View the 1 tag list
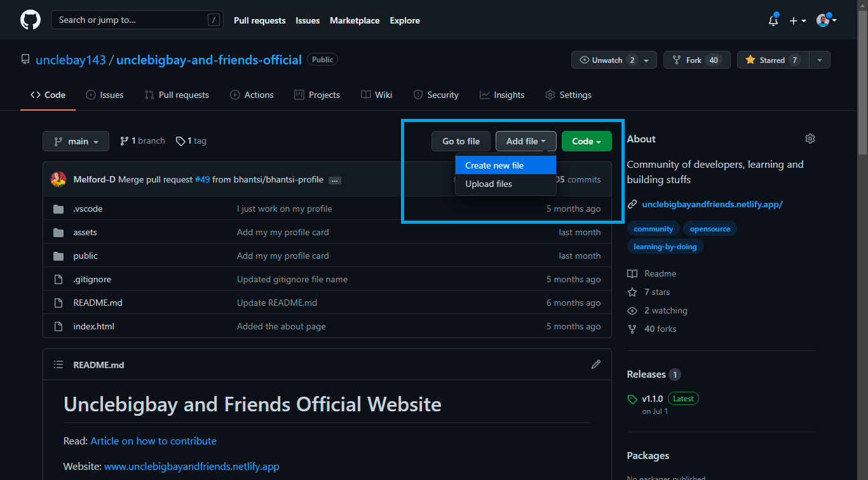 click(x=191, y=141)
